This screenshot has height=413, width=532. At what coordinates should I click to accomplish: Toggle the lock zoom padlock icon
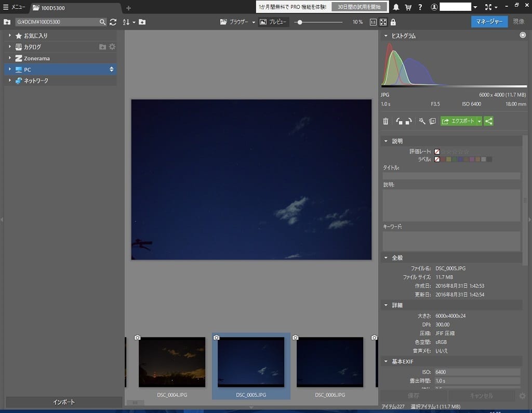[x=393, y=22]
